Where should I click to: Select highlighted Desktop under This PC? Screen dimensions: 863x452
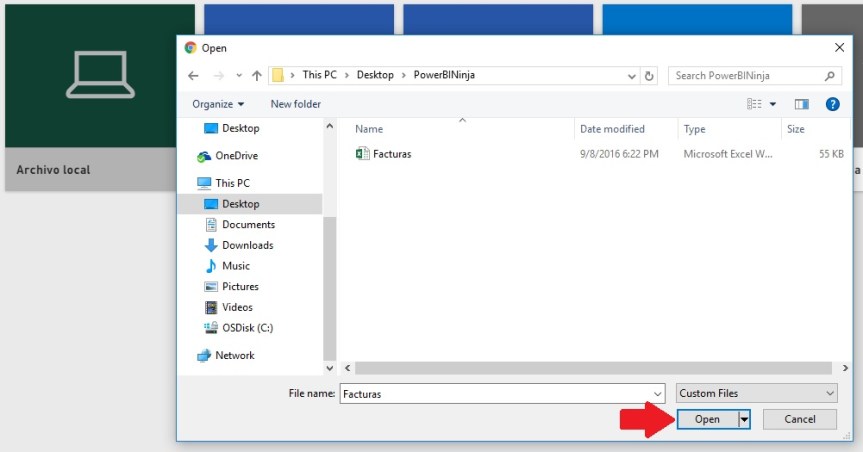coord(250,204)
